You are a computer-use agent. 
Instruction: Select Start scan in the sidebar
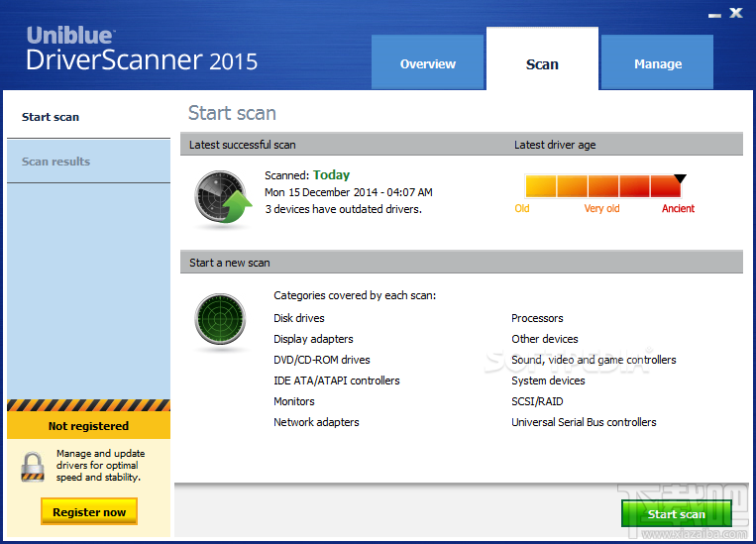89,117
